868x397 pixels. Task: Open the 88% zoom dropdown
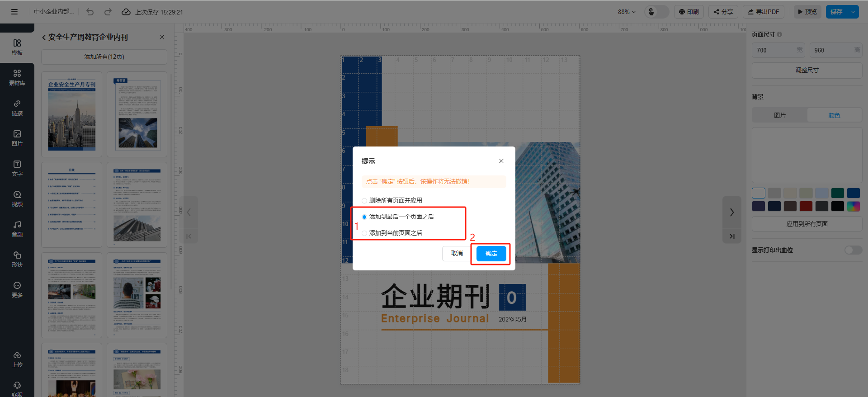click(627, 12)
